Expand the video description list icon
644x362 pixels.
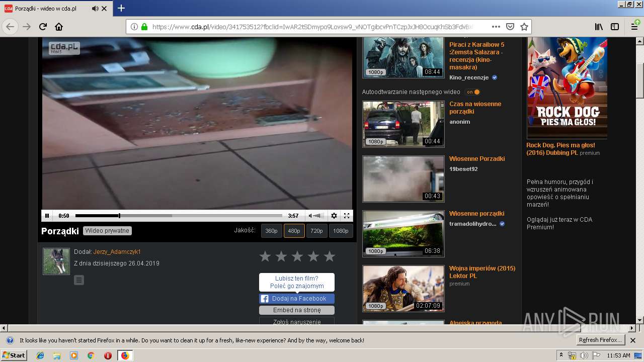point(79,280)
